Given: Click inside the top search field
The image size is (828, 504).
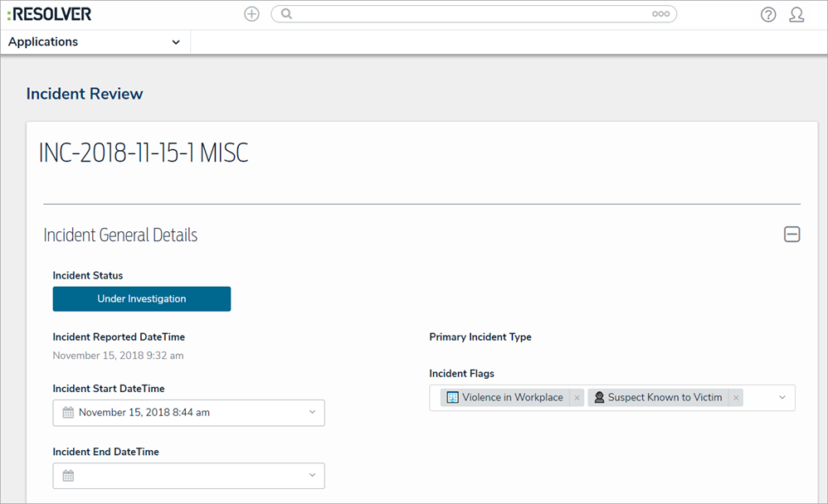Looking at the screenshot, I should 474,14.
